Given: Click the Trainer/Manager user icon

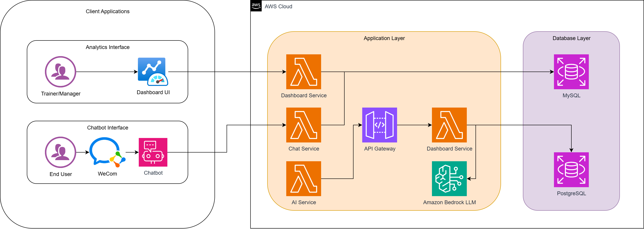Looking at the screenshot, I should click(60, 72).
